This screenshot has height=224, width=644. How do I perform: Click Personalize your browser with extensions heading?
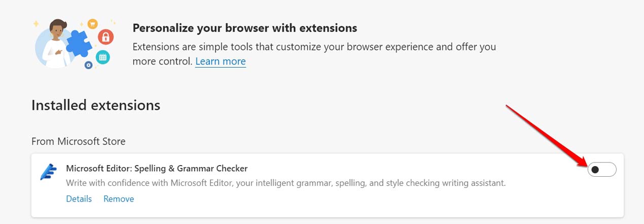244,27
